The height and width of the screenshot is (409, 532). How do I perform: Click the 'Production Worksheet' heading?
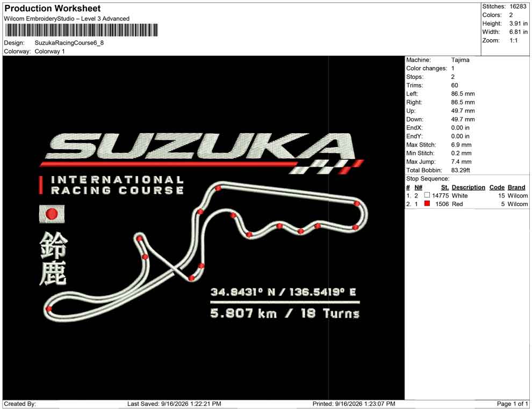(x=53, y=9)
